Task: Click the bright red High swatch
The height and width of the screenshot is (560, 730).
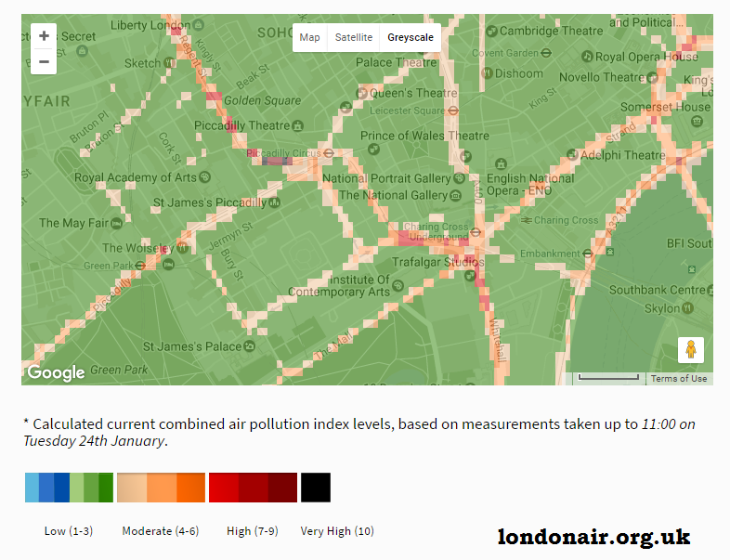Action: coord(223,488)
